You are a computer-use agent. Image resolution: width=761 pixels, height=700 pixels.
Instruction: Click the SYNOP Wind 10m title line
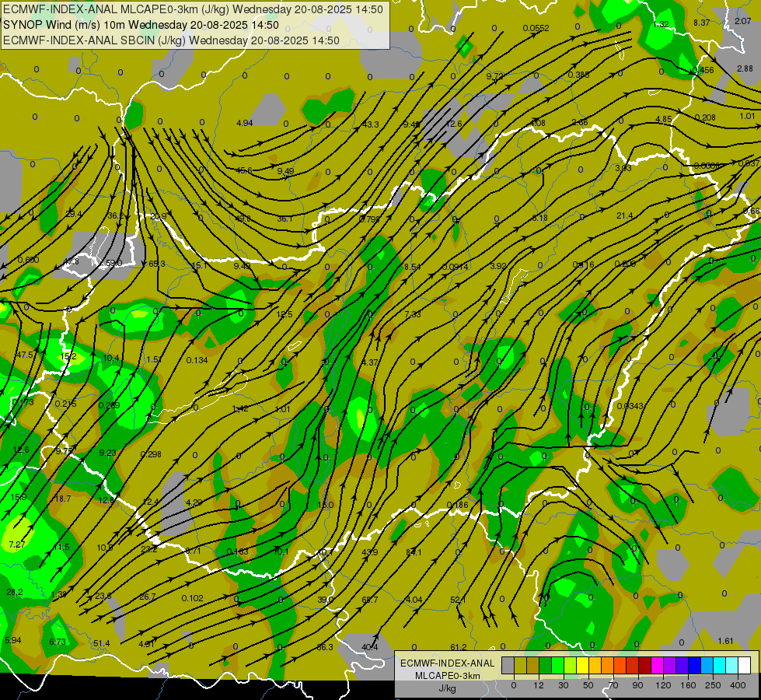[x=141, y=25]
